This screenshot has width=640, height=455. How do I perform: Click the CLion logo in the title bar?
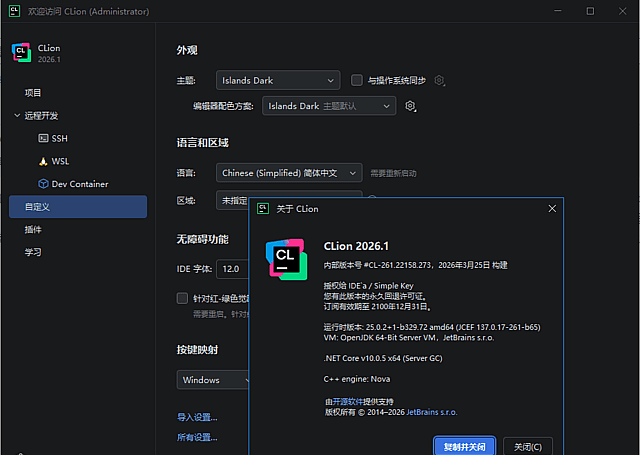coord(14,11)
